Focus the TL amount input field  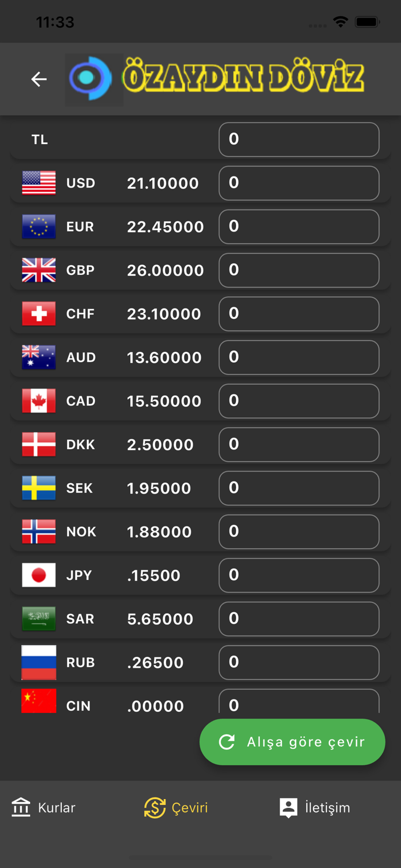coord(299,139)
